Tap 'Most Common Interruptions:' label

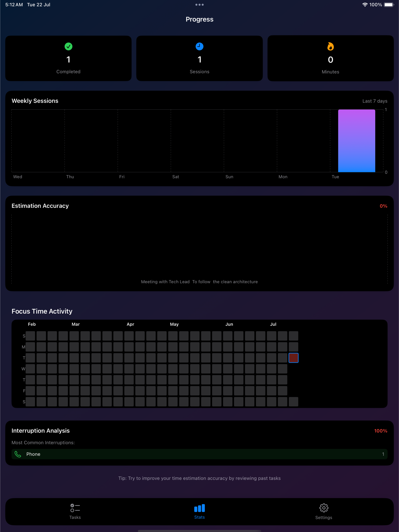point(43,442)
